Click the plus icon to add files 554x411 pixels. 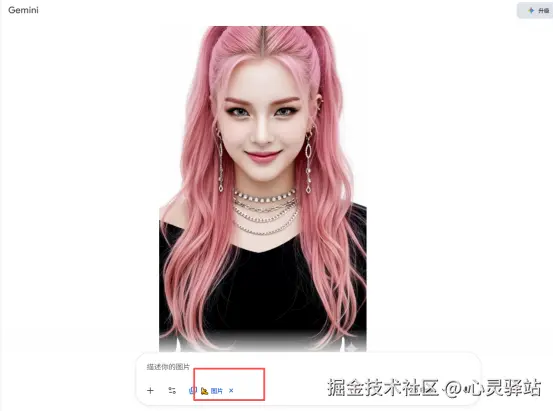tap(150, 391)
